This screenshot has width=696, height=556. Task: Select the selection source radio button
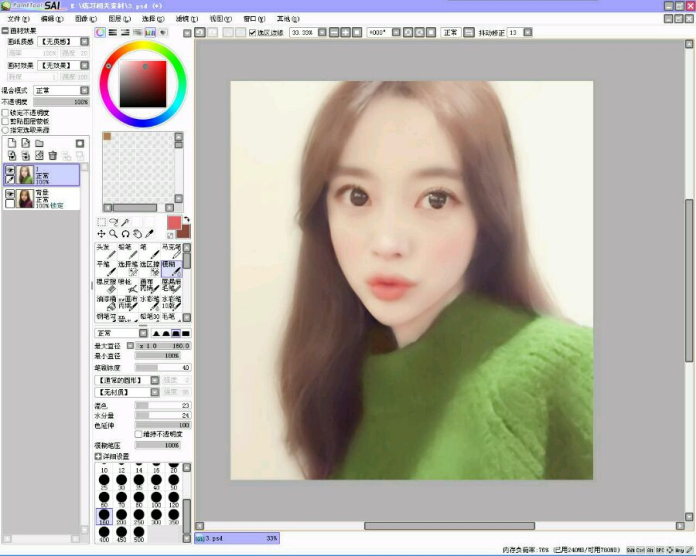click(5, 130)
